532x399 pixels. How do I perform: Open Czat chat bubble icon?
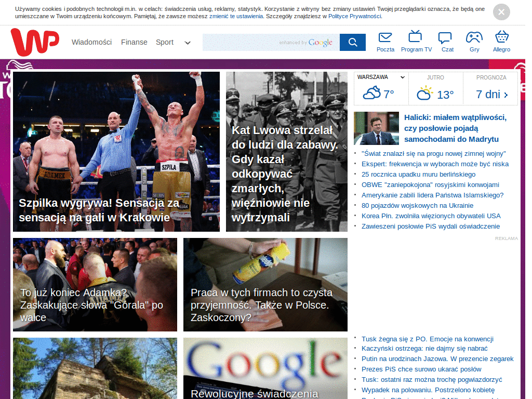click(445, 37)
